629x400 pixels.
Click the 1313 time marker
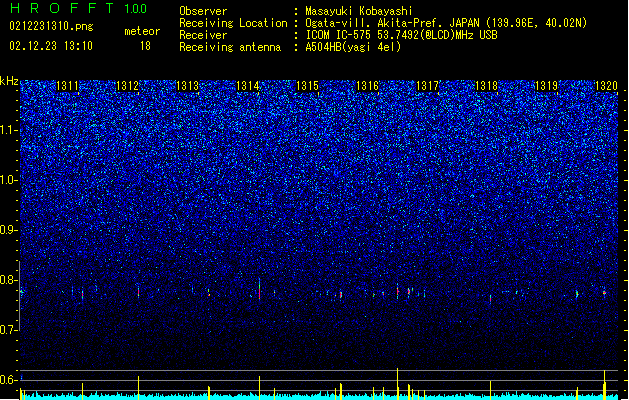click(x=187, y=86)
